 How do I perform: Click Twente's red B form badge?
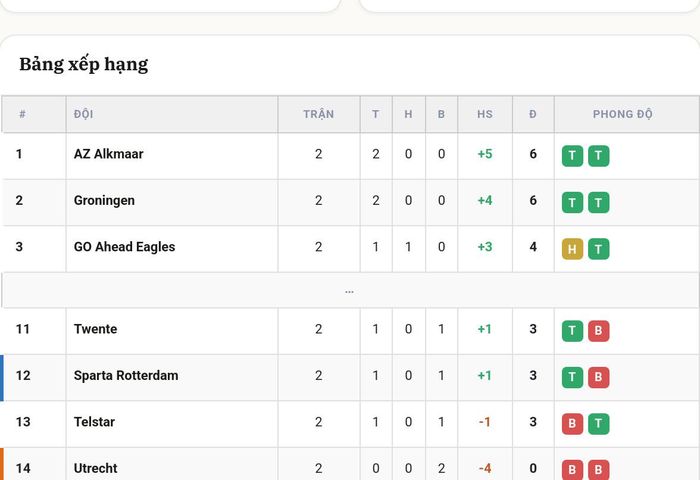coord(598,331)
